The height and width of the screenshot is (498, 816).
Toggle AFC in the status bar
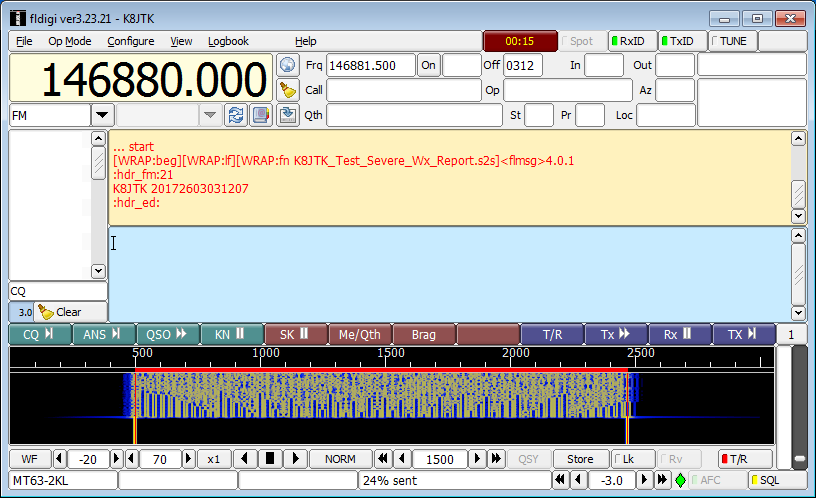[x=717, y=480]
